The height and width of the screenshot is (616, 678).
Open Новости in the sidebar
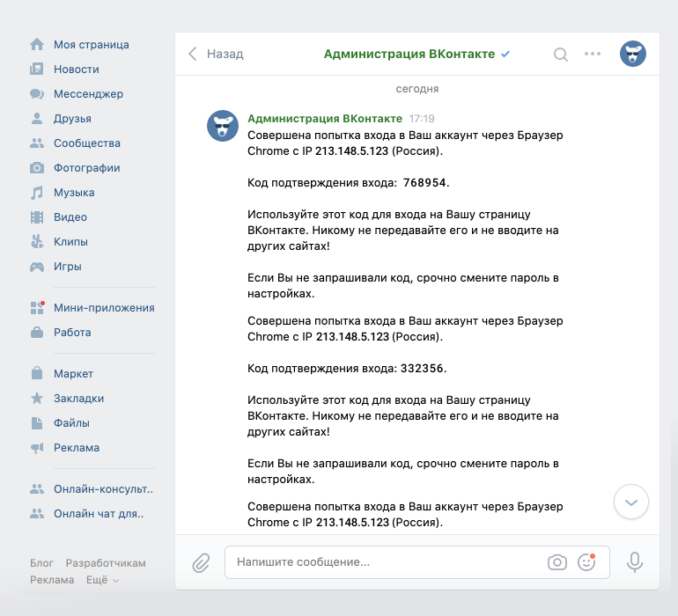pyautogui.click(x=76, y=70)
